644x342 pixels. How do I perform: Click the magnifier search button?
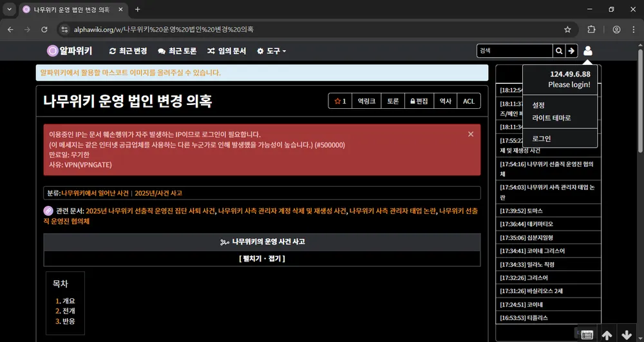[559, 51]
